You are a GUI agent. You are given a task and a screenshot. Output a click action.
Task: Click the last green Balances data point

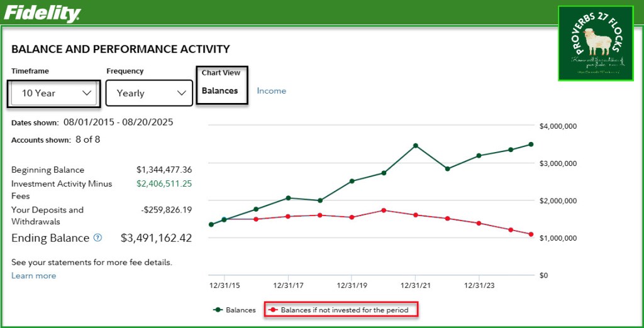[x=531, y=145]
